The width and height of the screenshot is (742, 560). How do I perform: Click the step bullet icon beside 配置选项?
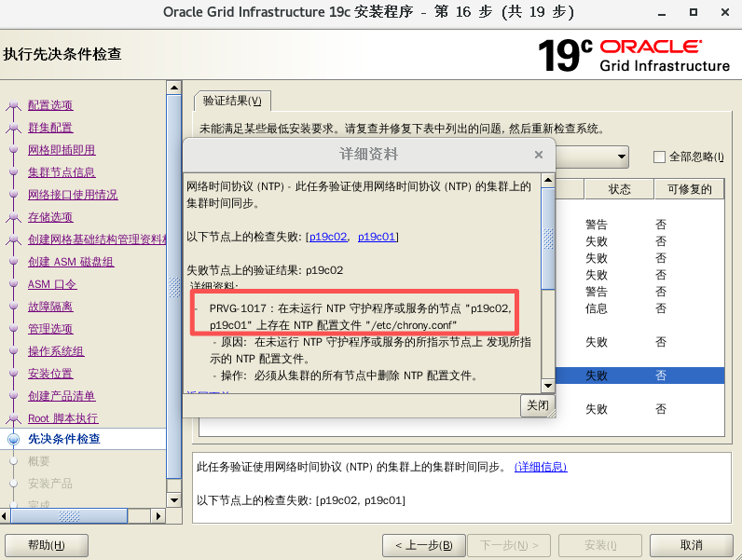coord(14,105)
